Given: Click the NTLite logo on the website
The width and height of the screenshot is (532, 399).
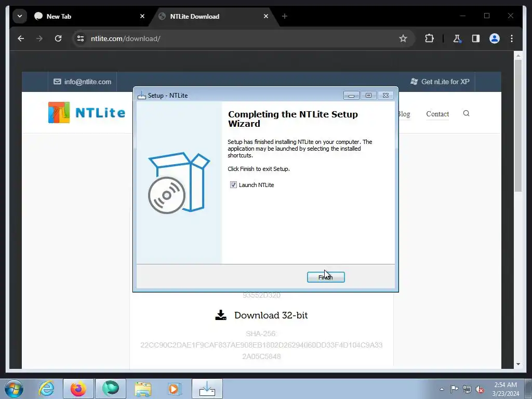Looking at the screenshot, I should pos(87,113).
